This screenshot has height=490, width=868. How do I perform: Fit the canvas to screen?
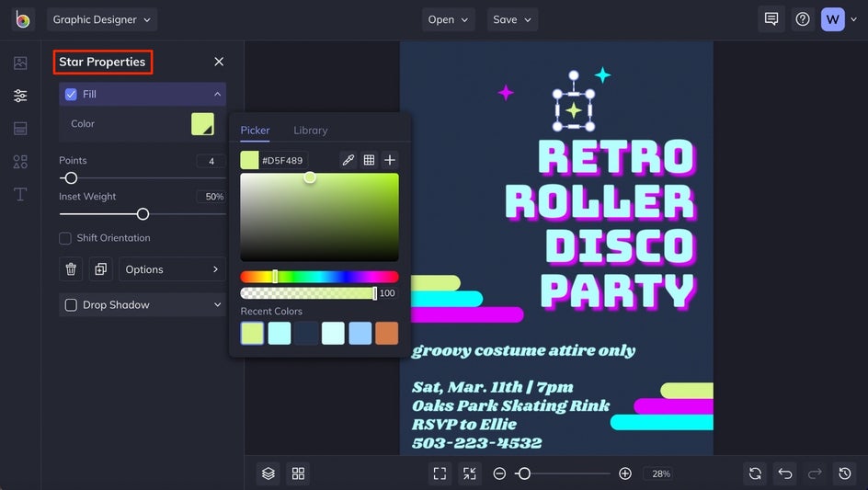pos(440,473)
